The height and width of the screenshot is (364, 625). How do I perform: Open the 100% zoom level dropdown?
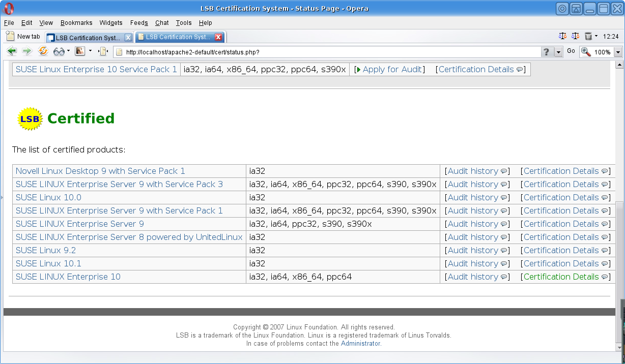click(x=618, y=52)
